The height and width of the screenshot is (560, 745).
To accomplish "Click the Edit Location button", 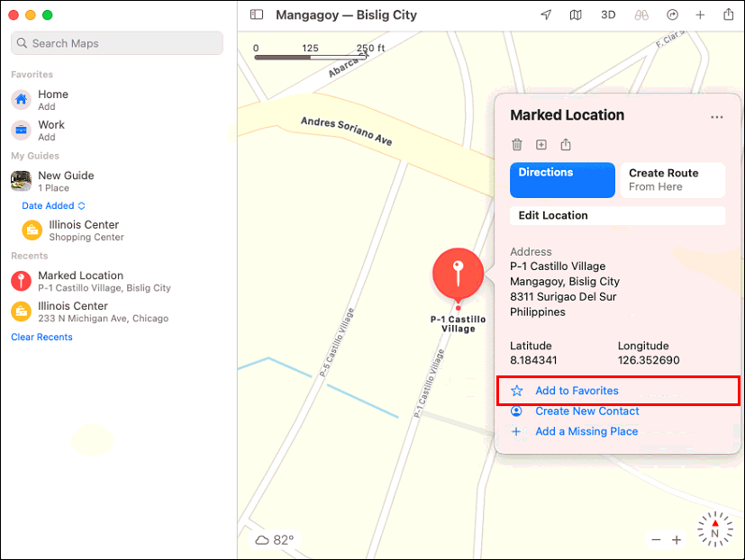I will (618, 216).
